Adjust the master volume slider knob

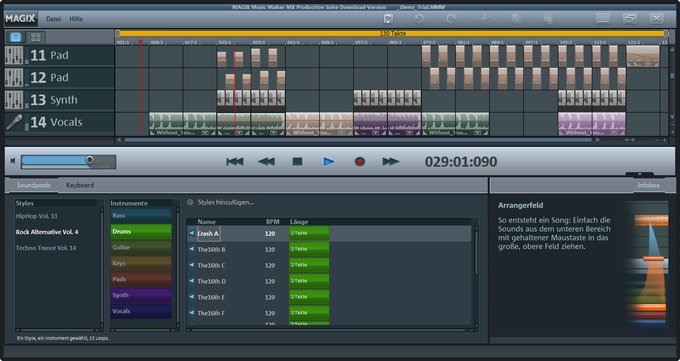[89, 160]
